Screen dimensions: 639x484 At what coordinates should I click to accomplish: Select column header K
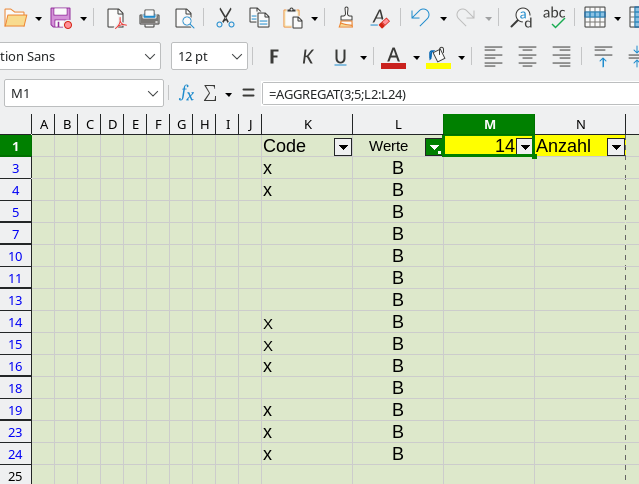[307, 124]
